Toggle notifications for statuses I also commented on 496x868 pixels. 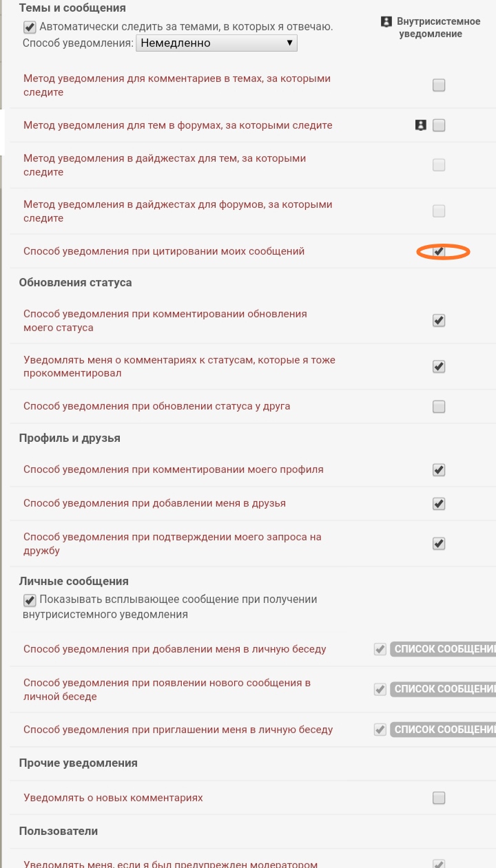point(439,367)
